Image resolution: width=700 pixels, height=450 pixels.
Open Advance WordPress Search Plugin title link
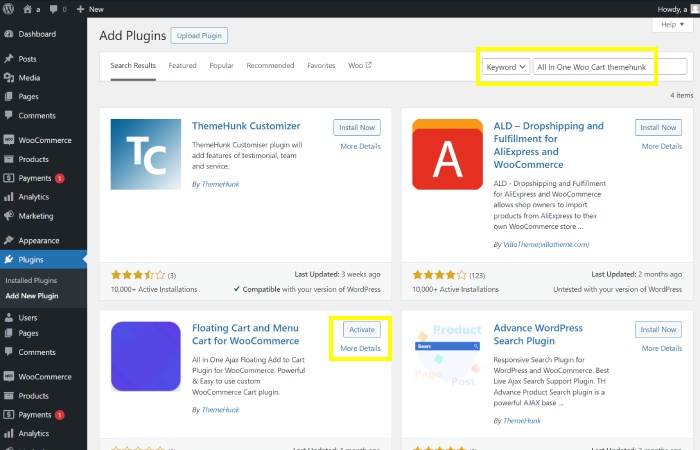538,334
